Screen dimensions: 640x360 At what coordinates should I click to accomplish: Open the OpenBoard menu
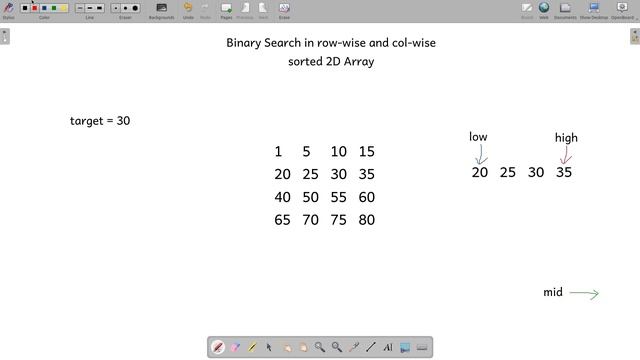(623, 10)
